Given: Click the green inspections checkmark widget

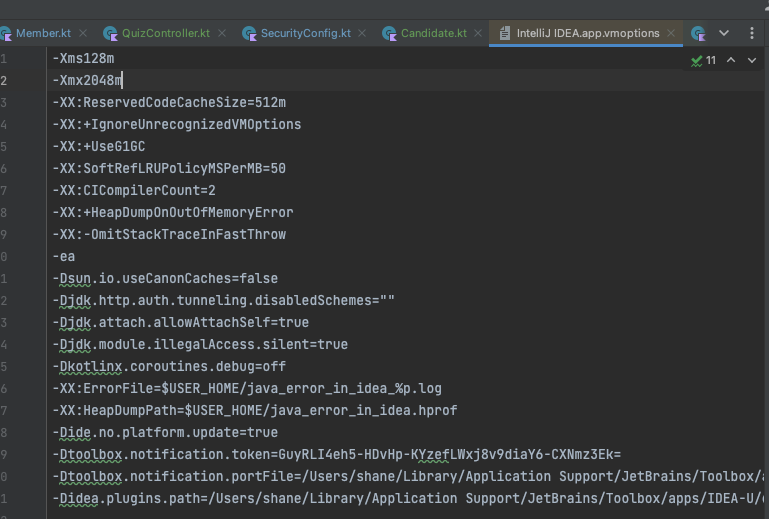Looking at the screenshot, I should pos(696,60).
